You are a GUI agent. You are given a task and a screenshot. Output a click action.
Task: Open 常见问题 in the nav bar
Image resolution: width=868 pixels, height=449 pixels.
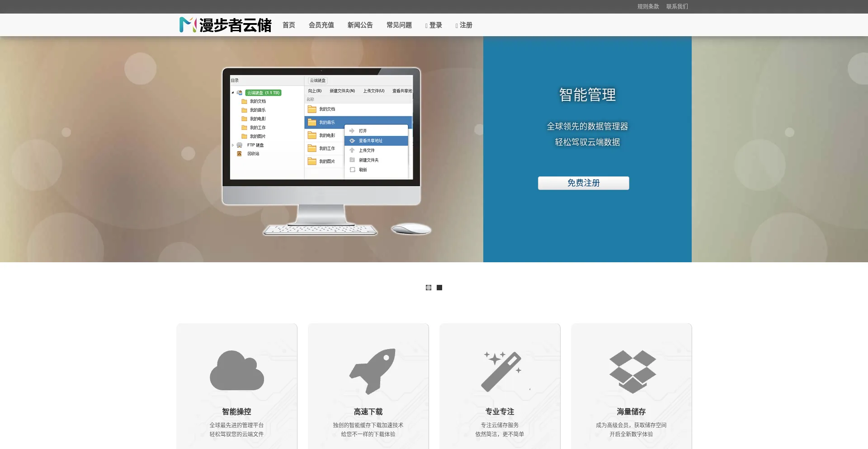coord(399,25)
